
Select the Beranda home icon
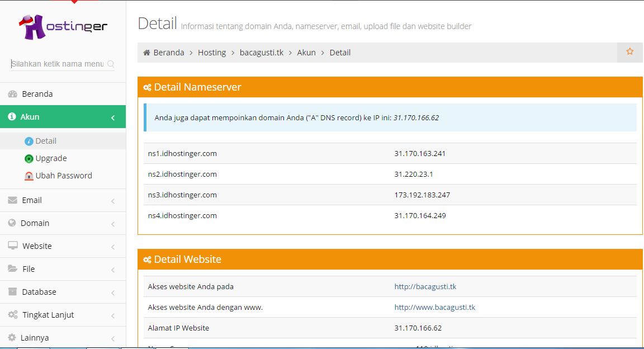pyautogui.click(x=13, y=93)
